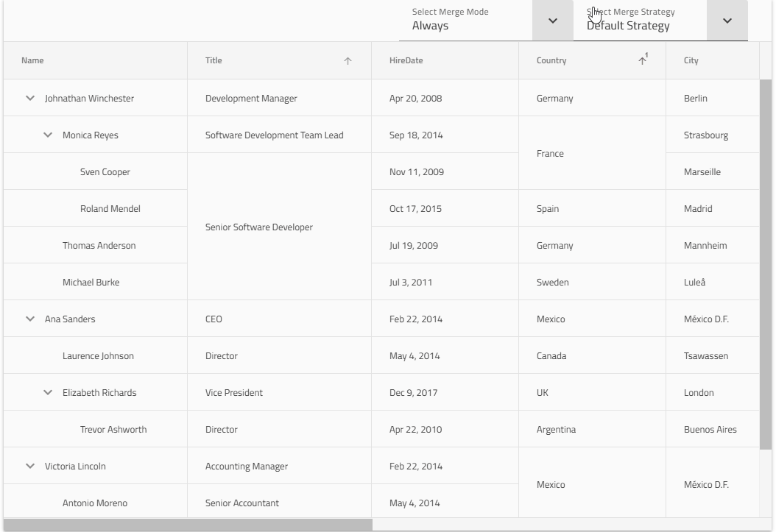
Task: Click the Country column sort arrow icon
Action: point(642,61)
